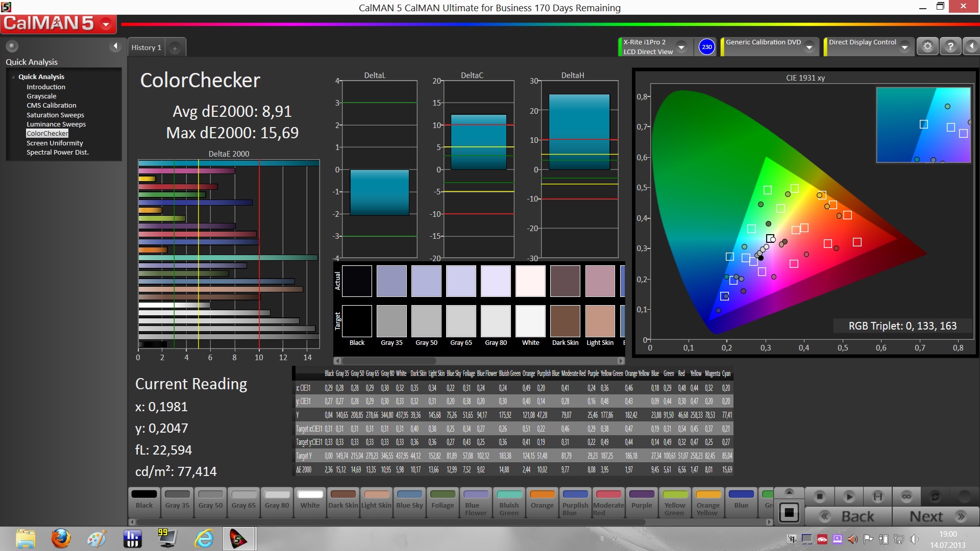The image size is (980, 551).
Task: Select the Dark Skin color patch
Action: pyautogui.click(x=343, y=500)
